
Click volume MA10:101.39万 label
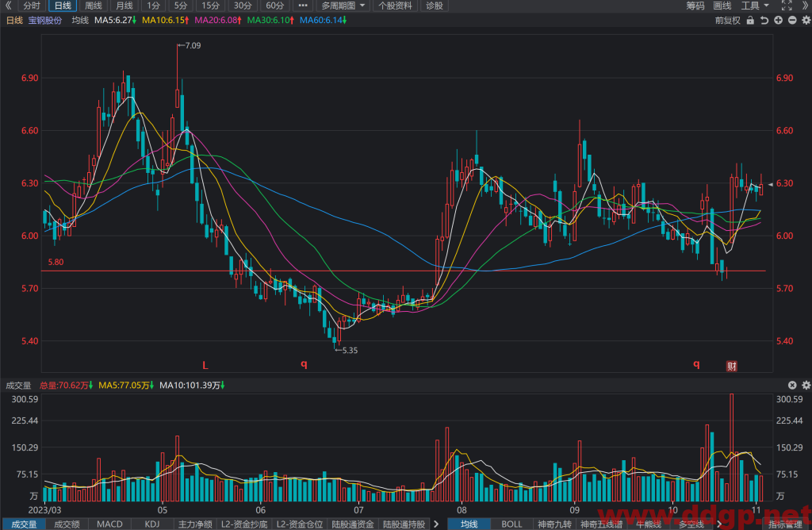coord(192,386)
